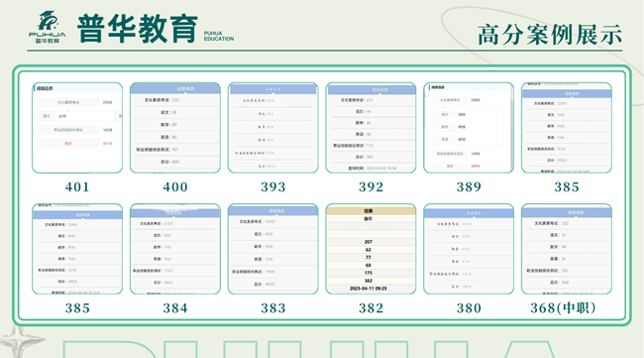
Task: Click the 384 score label
Action: click(175, 308)
